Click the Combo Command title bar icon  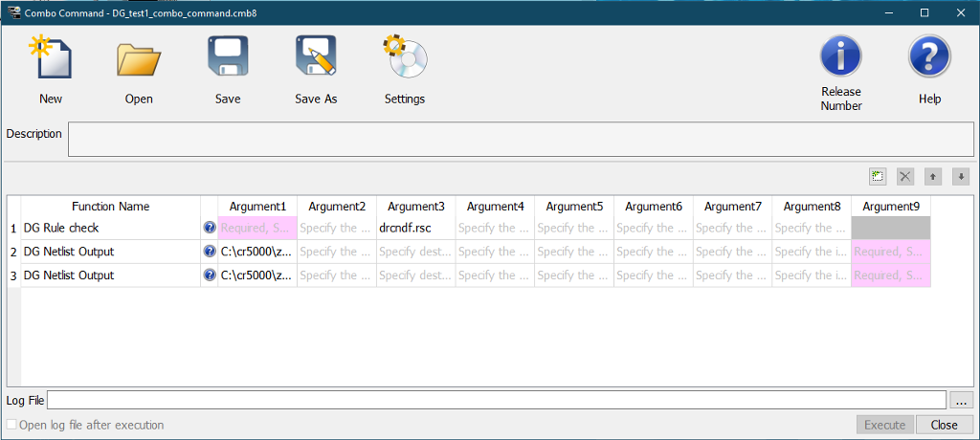pyautogui.click(x=13, y=12)
